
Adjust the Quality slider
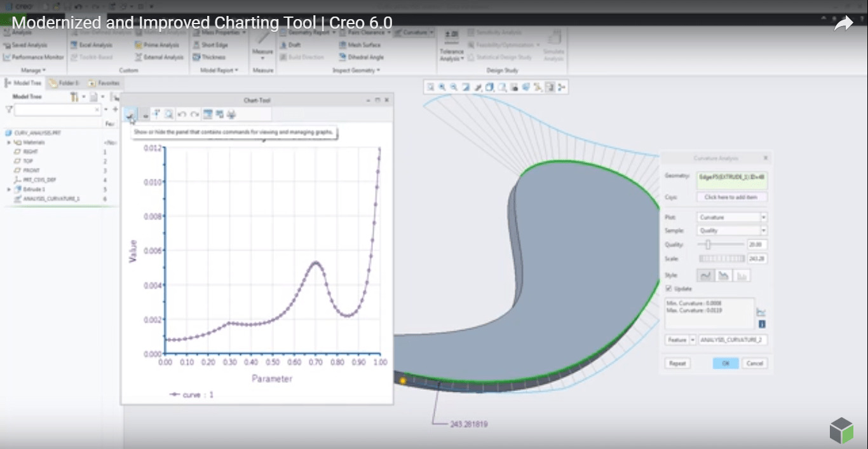pyautogui.click(x=708, y=244)
